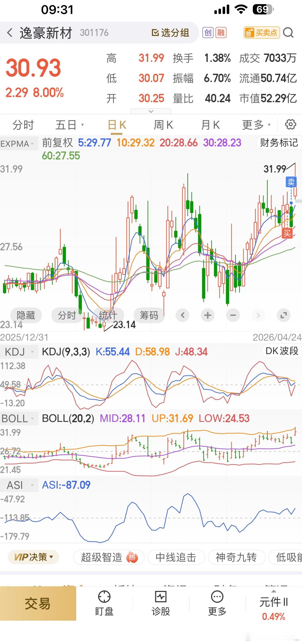This screenshot has width=302, height=644.
Task: Open the KDJ indicator dropdown
Action: (x=19, y=352)
